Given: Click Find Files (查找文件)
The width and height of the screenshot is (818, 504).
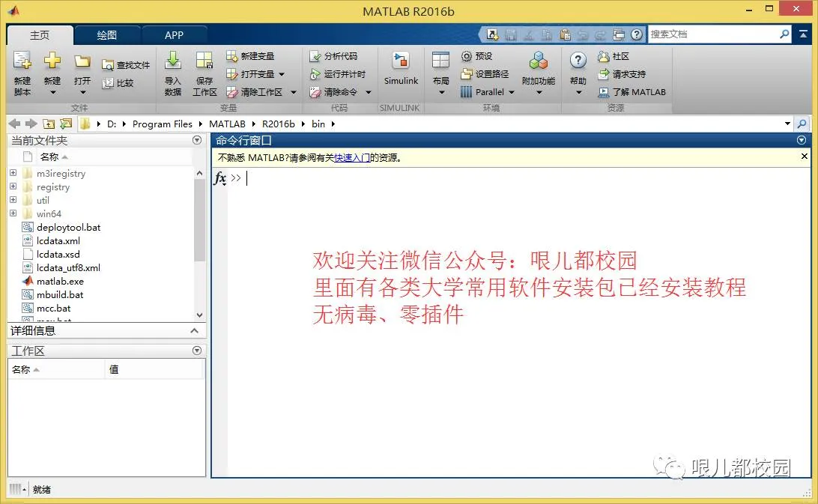Looking at the screenshot, I should pyautogui.click(x=126, y=65).
